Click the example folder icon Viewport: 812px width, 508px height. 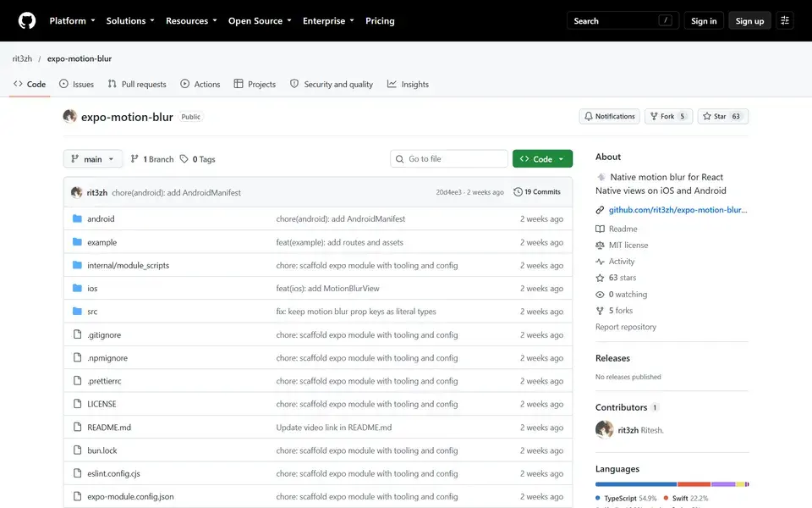tap(77, 242)
